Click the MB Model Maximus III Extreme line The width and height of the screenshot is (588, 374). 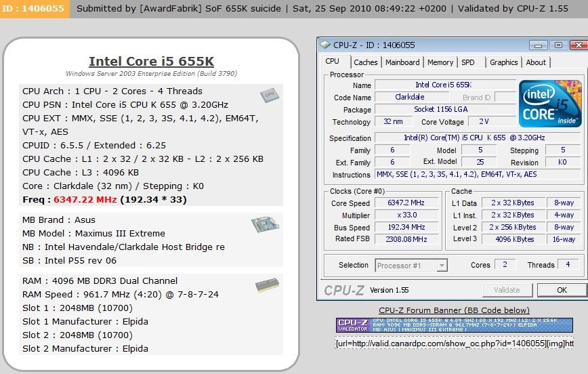click(93, 233)
